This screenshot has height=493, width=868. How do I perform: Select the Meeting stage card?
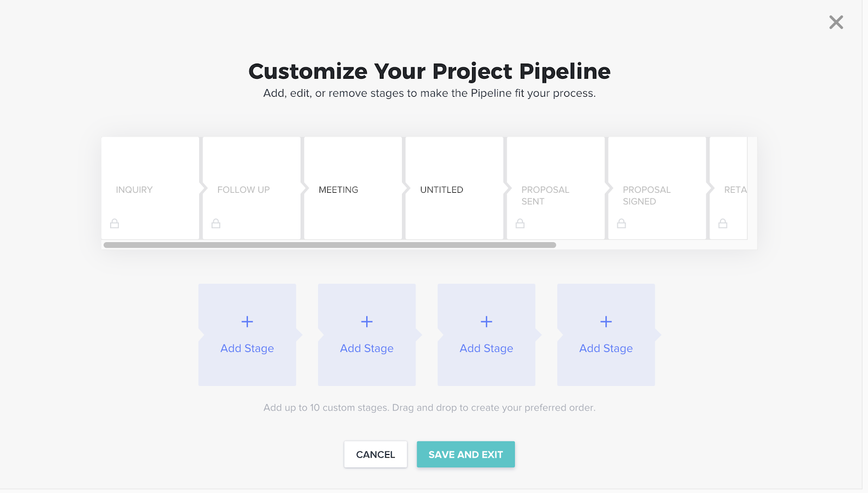(x=353, y=188)
